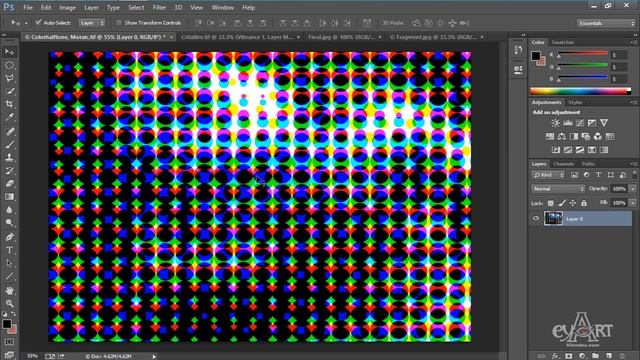640x360 pixels.
Task: Switch to the Final.jpg document tab
Action: click(x=341, y=37)
